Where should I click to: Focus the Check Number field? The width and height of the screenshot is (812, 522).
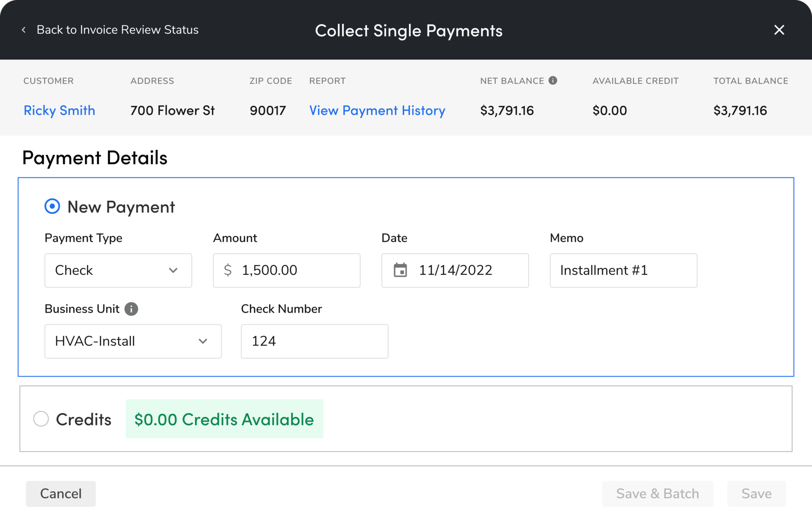click(314, 341)
